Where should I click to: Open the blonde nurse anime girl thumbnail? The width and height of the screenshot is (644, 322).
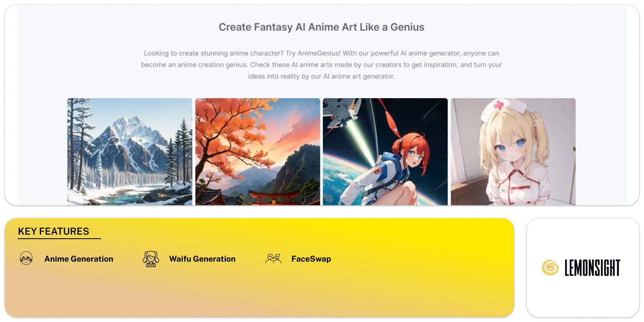513,152
